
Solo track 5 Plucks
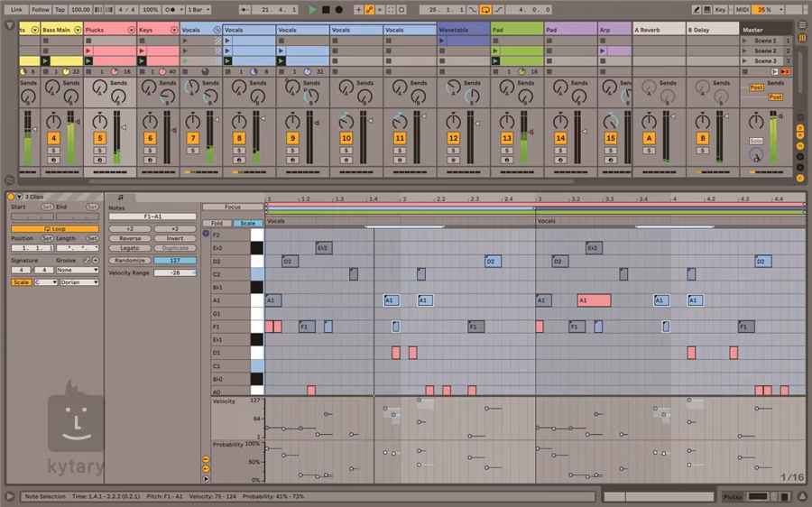point(99,150)
